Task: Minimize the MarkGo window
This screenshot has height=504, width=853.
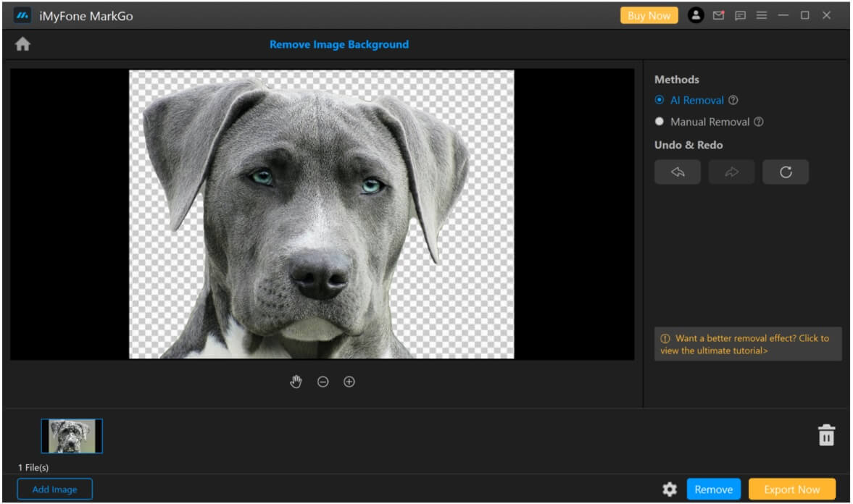Action: [783, 15]
